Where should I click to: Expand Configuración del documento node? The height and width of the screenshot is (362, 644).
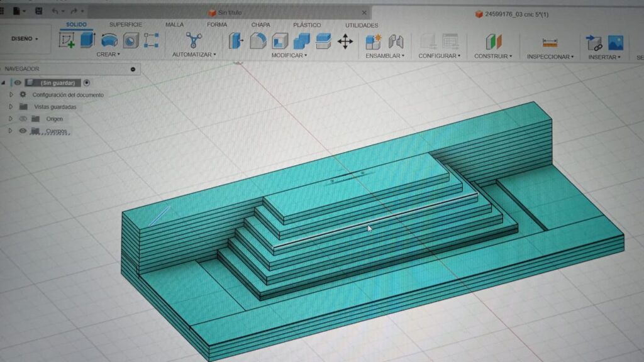[x=11, y=94]
